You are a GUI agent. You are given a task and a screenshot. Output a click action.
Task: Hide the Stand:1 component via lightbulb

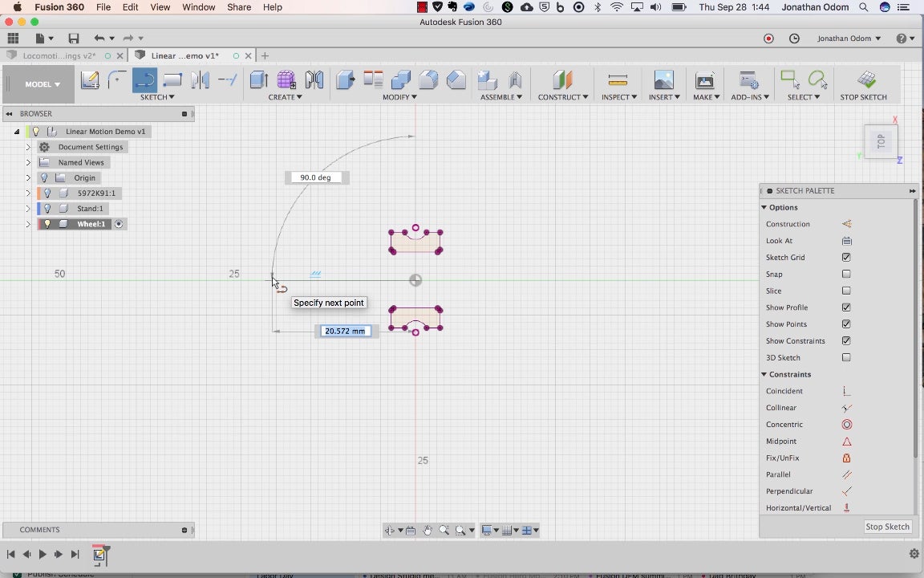tap(47, 209)
